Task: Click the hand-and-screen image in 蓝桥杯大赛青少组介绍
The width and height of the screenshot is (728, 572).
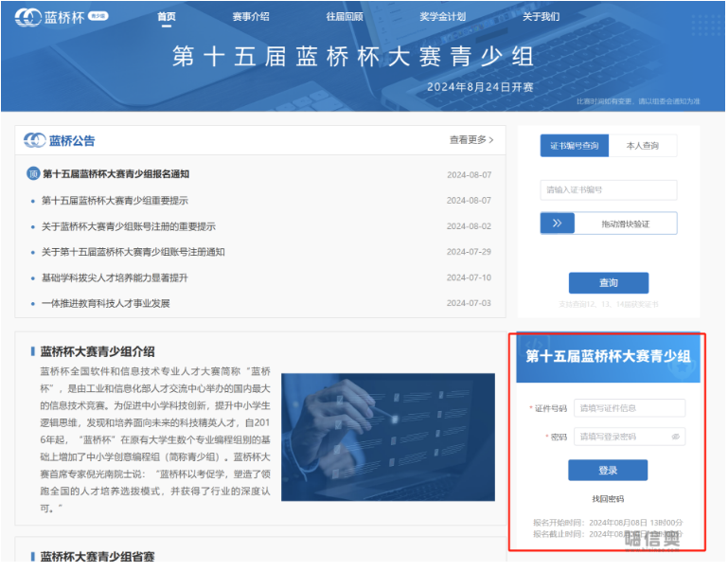Action: click(388, 438)
